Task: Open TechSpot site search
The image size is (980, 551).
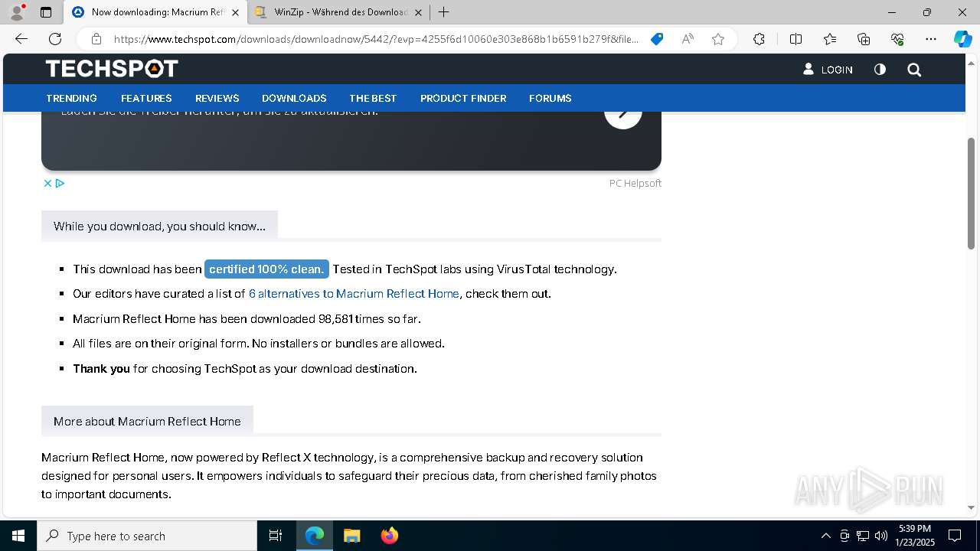Action: click(914, 70)
